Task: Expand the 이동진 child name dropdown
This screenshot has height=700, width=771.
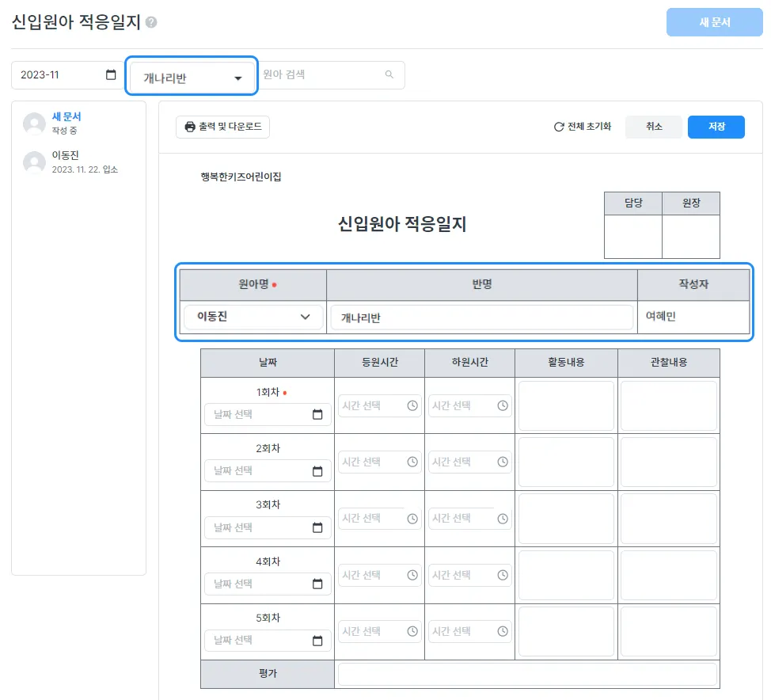Action: [253, 317]
